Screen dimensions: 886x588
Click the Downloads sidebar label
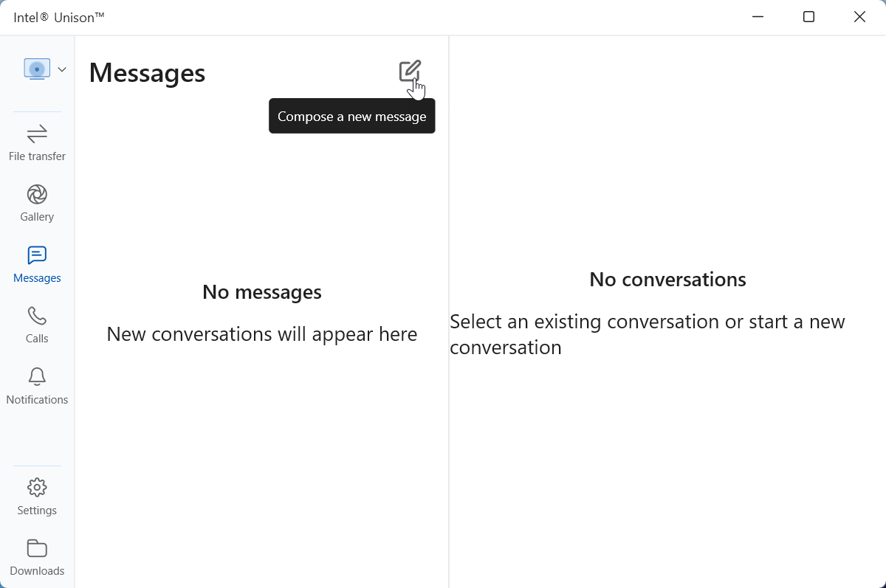pos(37,570)
